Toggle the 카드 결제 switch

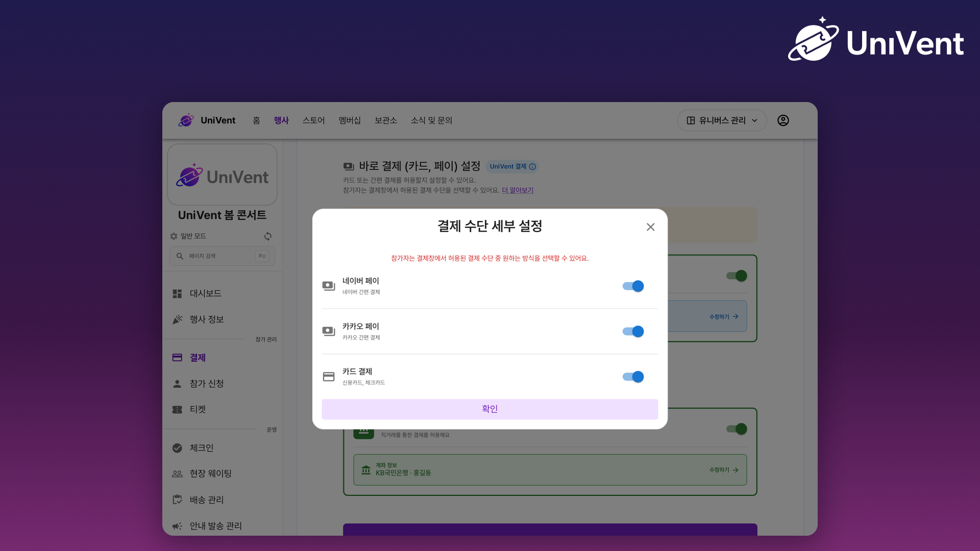click(633, 377)
